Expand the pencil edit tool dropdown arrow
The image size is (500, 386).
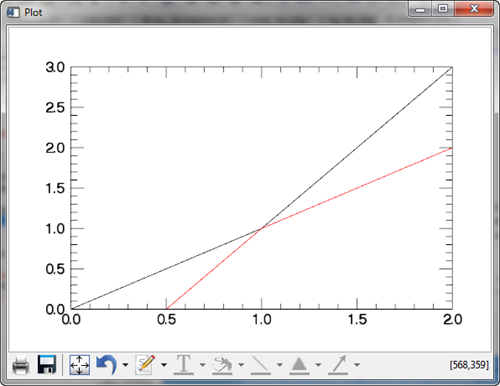(164, 365)
